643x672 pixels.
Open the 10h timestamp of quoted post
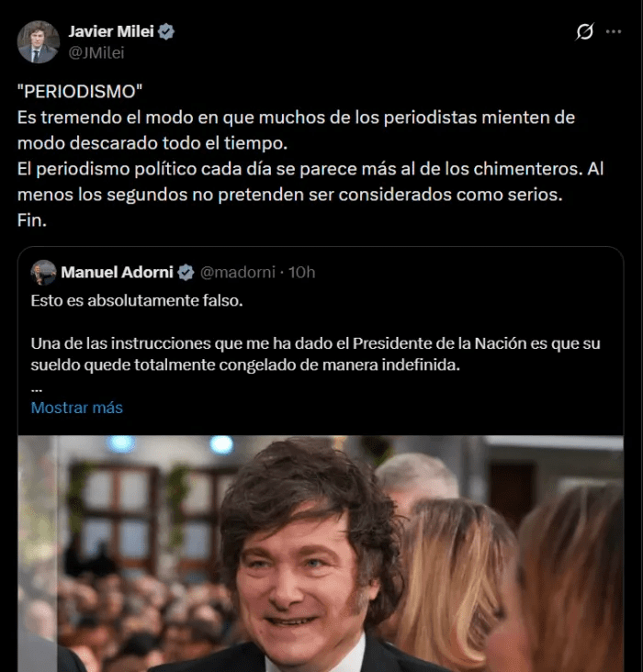coord(300,272)
